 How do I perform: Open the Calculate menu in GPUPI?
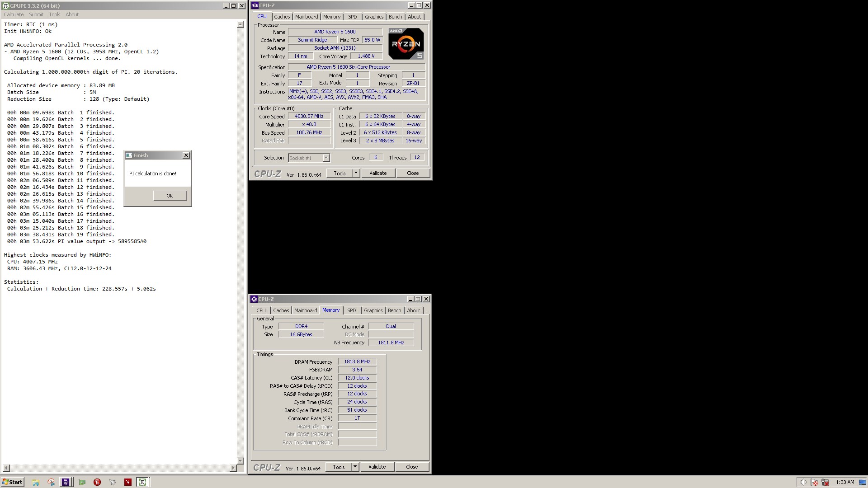[14, 14]
